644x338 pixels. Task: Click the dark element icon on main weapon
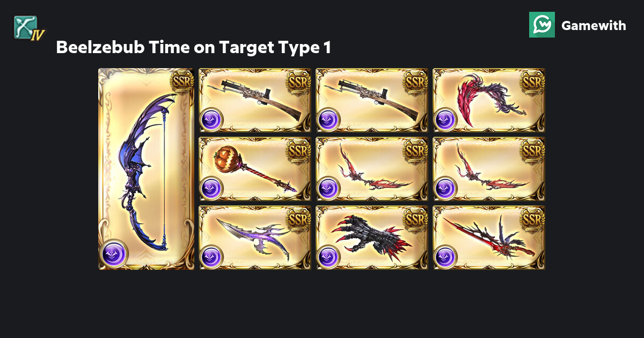point(114,253)
